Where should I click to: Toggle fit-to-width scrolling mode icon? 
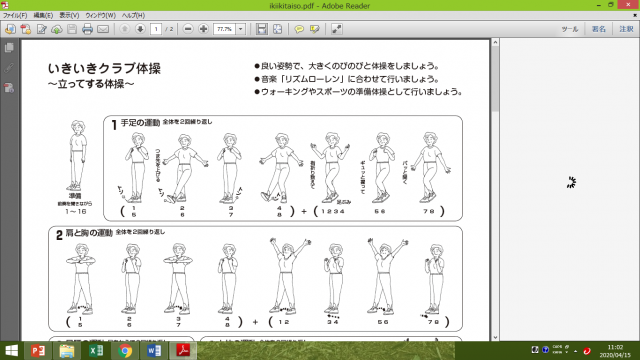tap(262, 29)
